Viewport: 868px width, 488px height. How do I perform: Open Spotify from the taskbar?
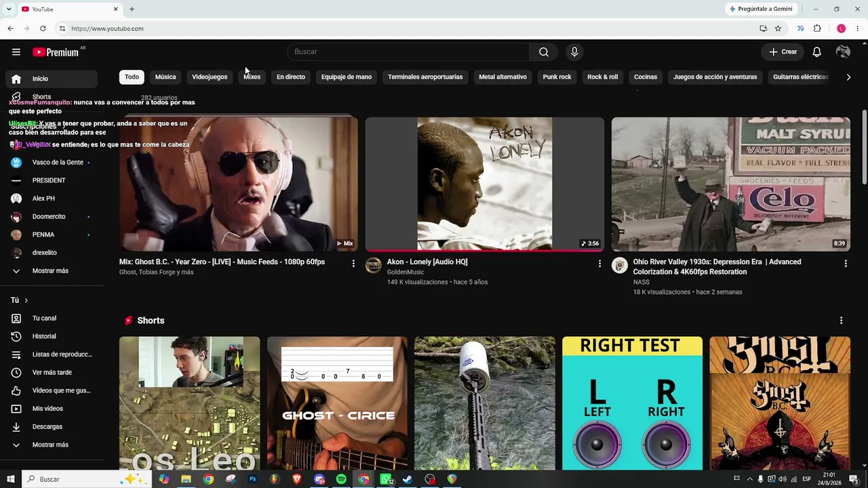coord(341,479)
